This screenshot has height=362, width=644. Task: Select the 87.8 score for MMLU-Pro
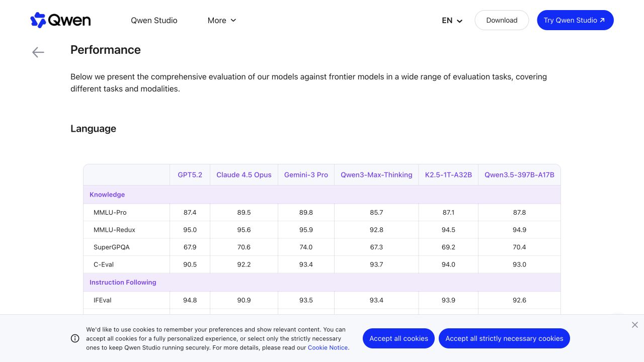tap(519, 213)
